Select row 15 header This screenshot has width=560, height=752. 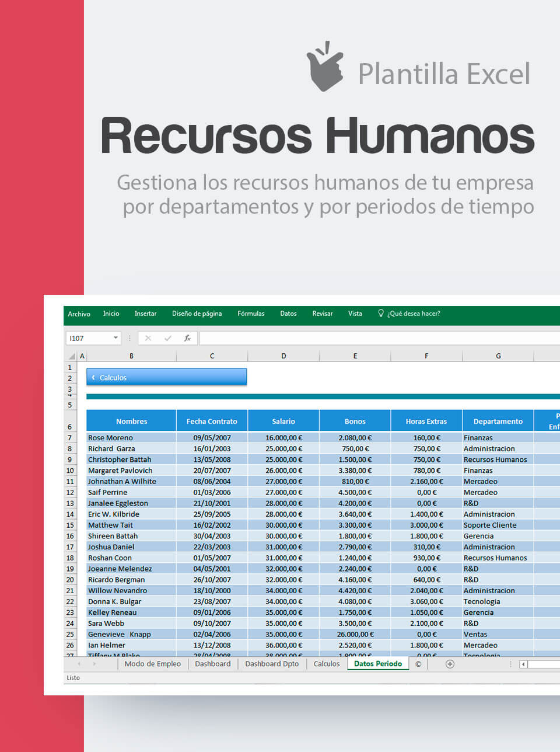tap(70, 525)
